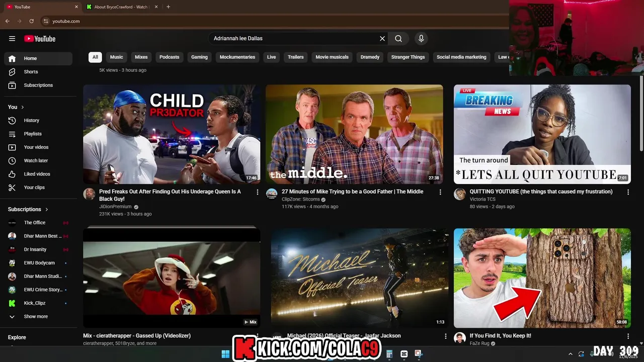Start voice search with the microphone icon
Viewport: 644px width, 362px height.
[421, 39]
